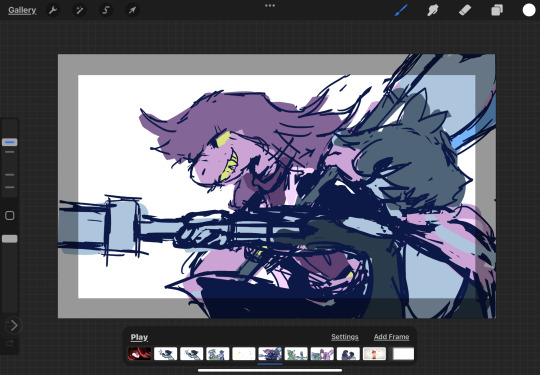The height and width of the screenshot is (375, 540).
Task: Open the white color picker circle
Action: [529, 10]
